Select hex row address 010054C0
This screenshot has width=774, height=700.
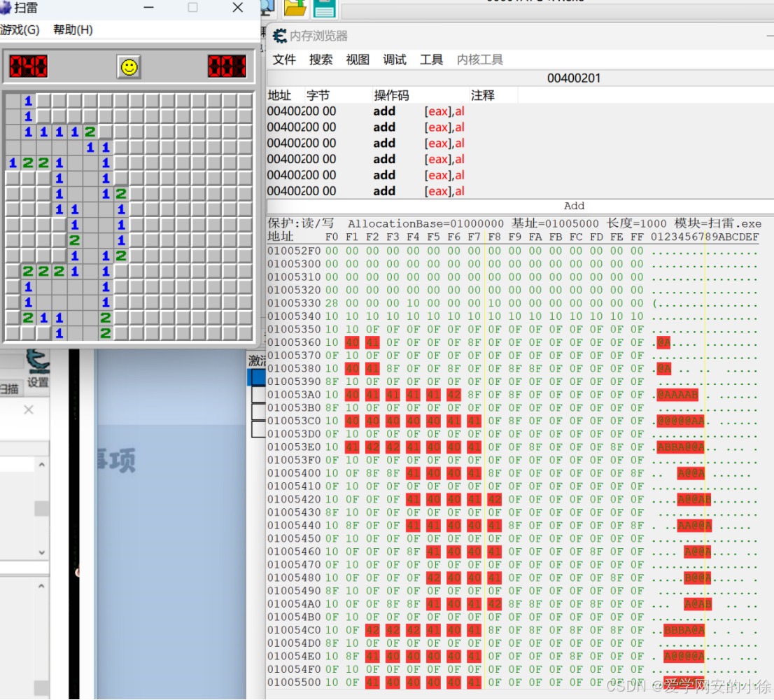click(x=294, y=631)
